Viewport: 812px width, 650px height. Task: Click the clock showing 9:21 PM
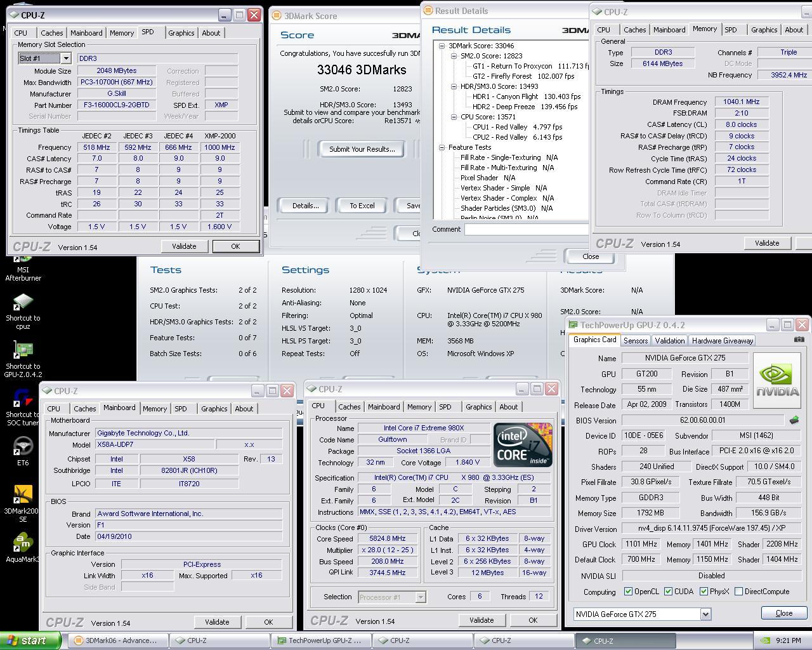[788, 640]
